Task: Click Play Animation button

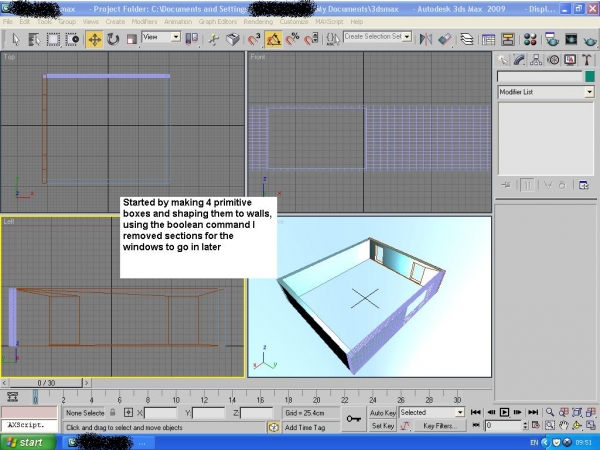Action: point(504,412)
